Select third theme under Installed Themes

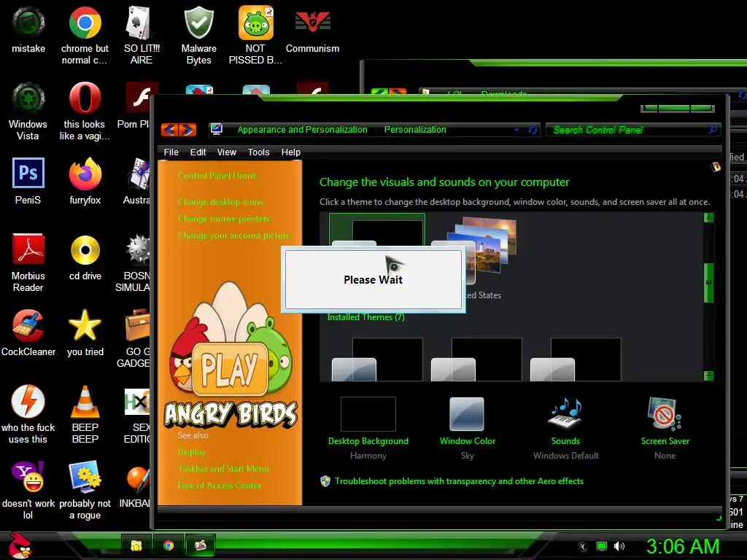(x=576, y=359)
